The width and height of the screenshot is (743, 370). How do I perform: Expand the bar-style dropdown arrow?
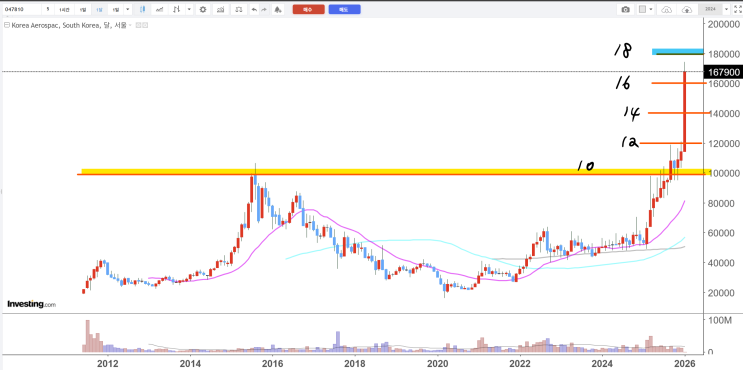190,9
